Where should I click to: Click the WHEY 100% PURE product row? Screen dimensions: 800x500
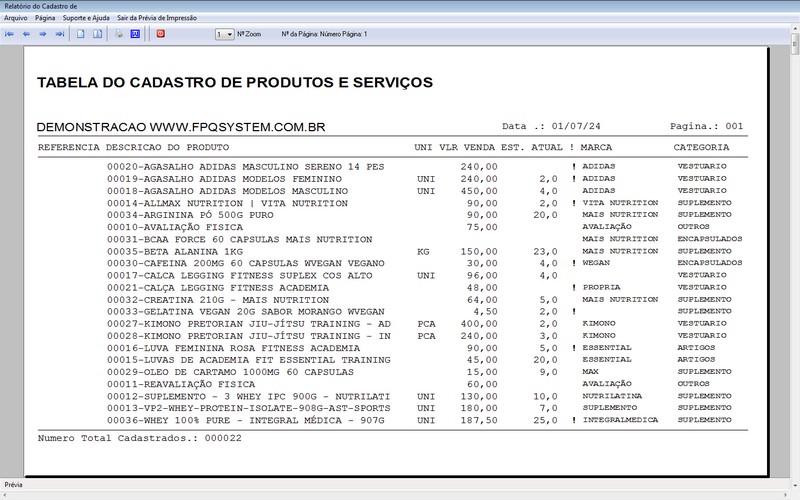point(393,420)
